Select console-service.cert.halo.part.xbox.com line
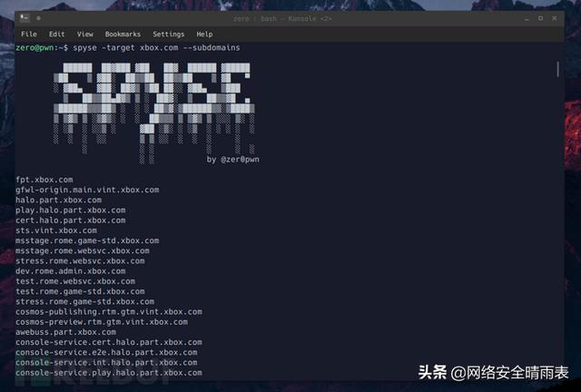 click(109, 342)
